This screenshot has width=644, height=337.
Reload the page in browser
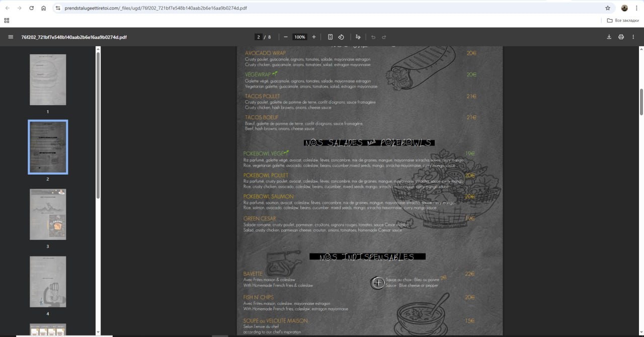point(31,8)
